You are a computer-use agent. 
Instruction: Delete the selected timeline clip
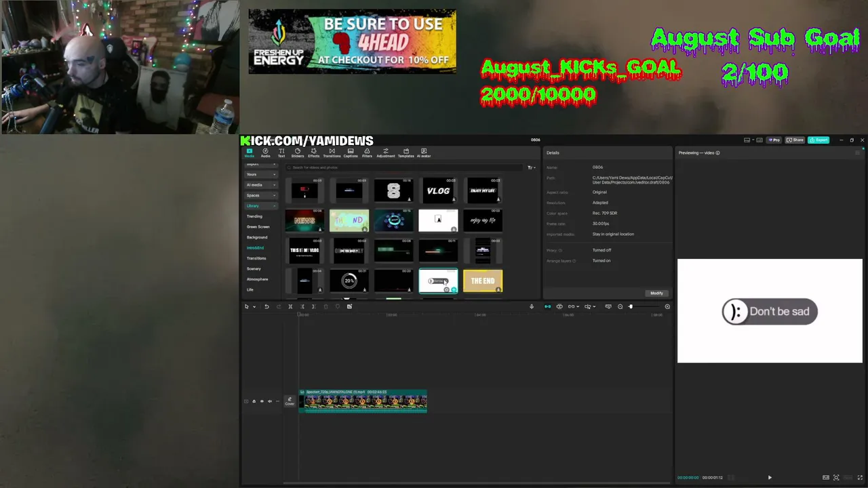coord(325,307)
